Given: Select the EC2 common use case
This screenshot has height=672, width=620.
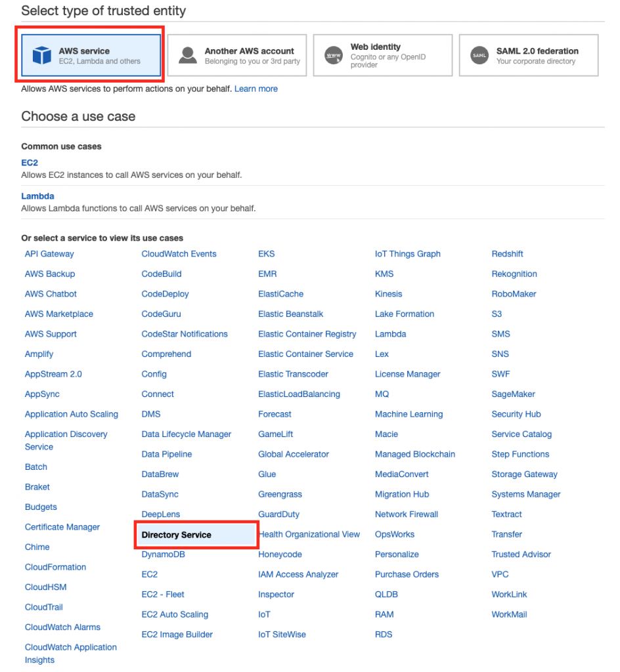Looking at the screenshot, I should (x=30, y=163).
